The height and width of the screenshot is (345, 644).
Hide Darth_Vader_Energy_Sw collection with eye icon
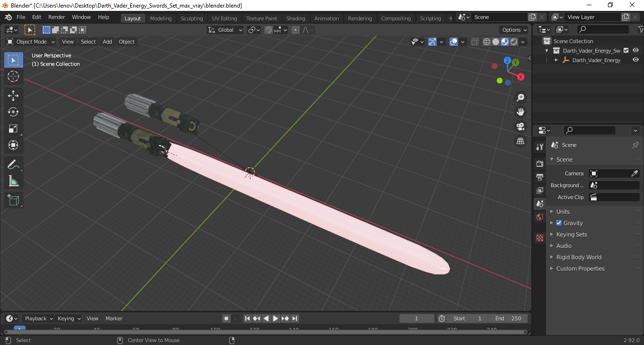[636, 50]
